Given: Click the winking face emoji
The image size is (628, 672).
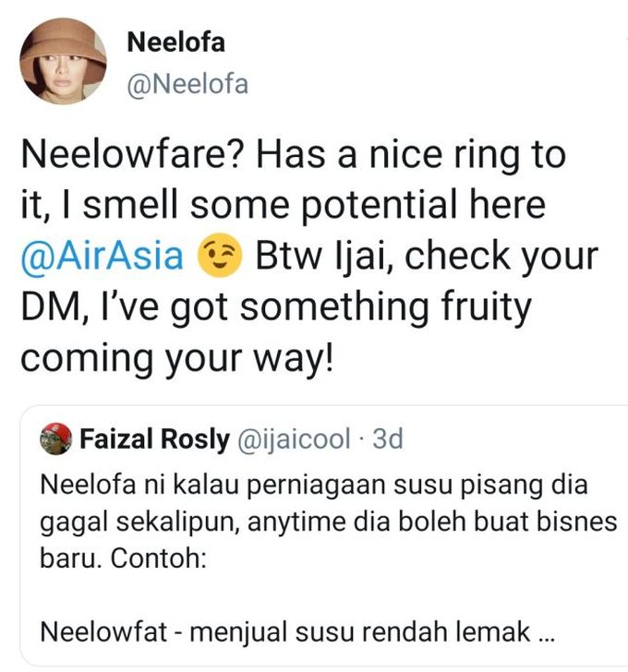Looking at the screenshot, I should 221,256.
